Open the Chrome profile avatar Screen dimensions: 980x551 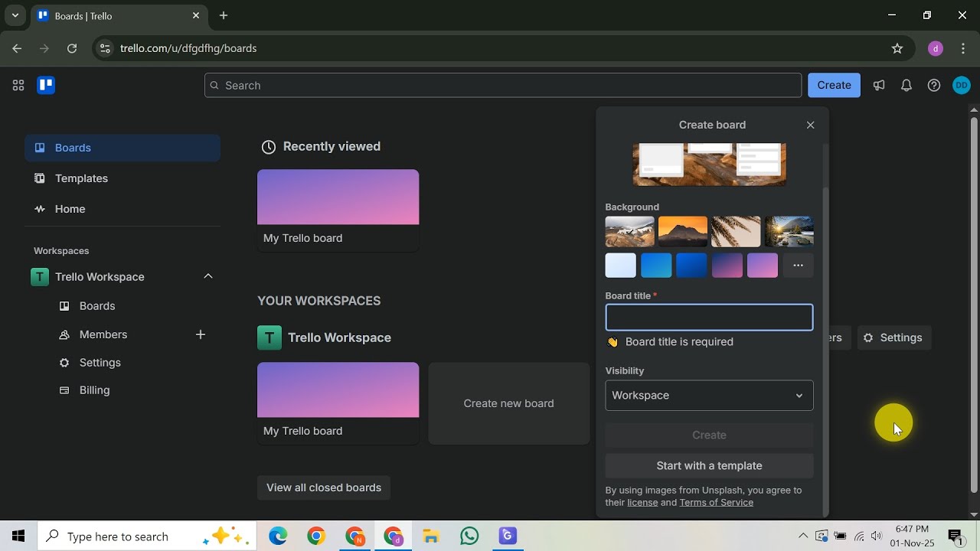click(936, 48)
